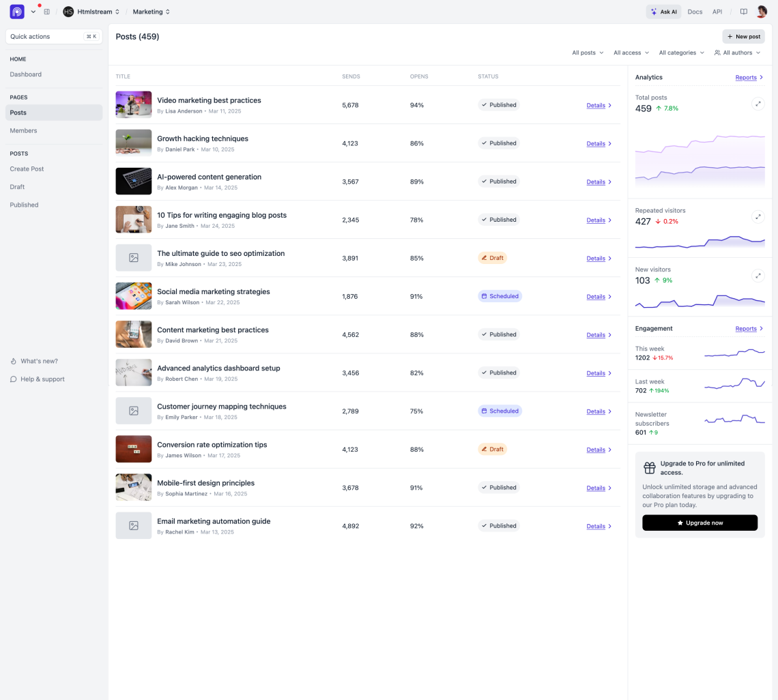Screen dimensions: 778x700
Task: Open the user profile avatar
Action: [762, 12]
